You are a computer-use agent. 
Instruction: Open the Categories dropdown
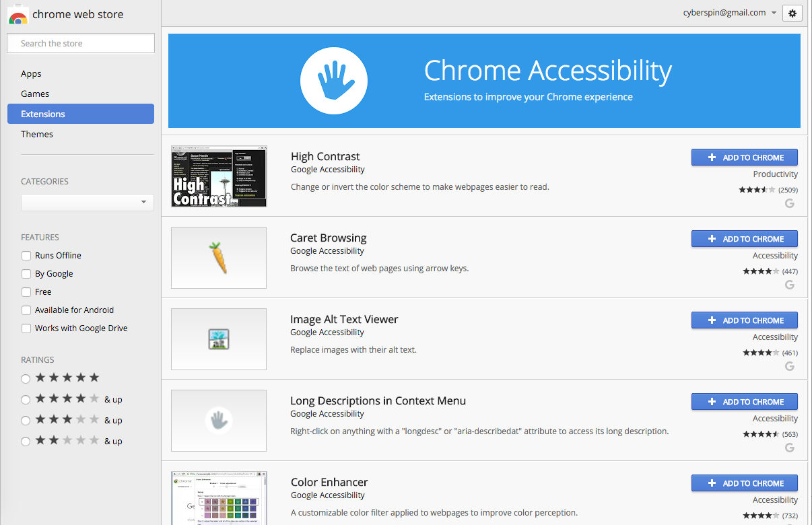[x=88, y=202]
